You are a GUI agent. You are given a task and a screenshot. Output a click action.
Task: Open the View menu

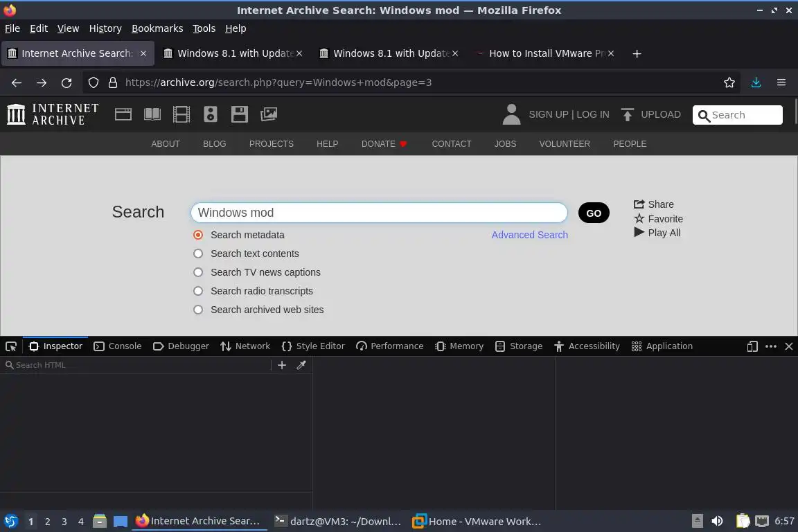pyautogui.click(x=68, y=28)
